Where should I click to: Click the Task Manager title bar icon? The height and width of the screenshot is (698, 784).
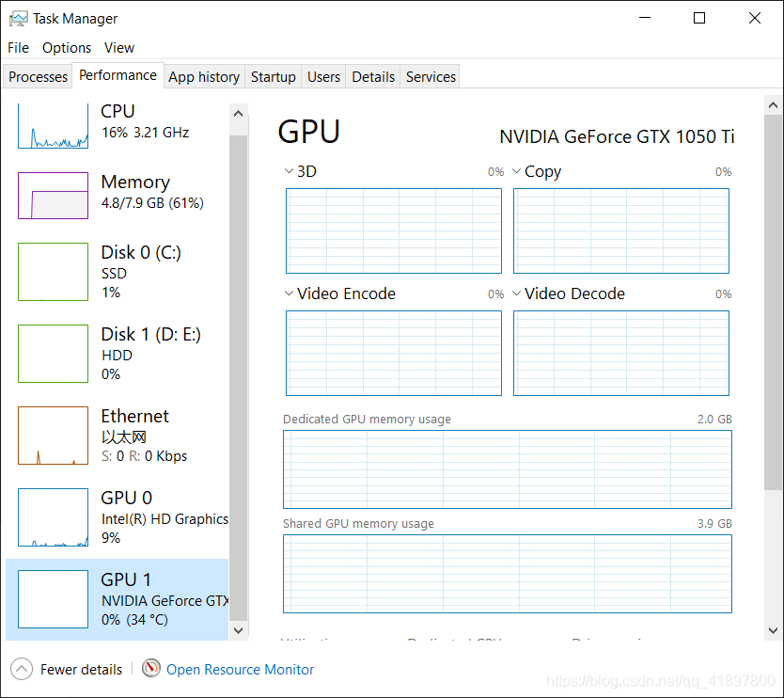tap(19, 19)
